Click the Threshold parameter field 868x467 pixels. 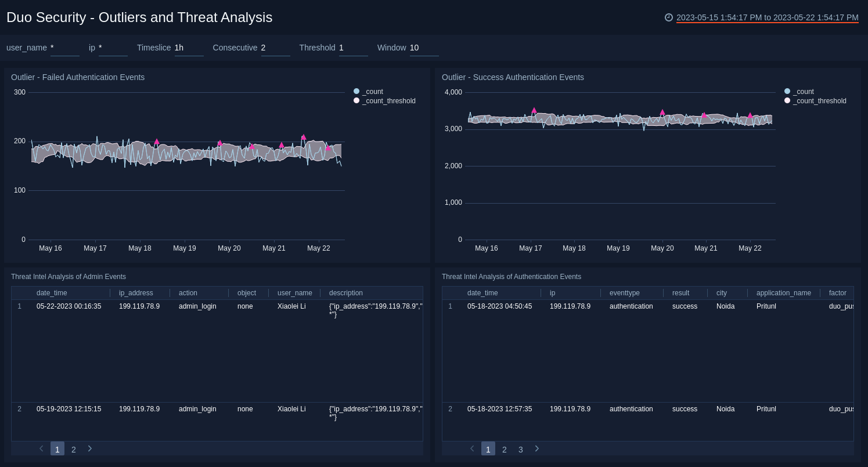coord(353,48)
